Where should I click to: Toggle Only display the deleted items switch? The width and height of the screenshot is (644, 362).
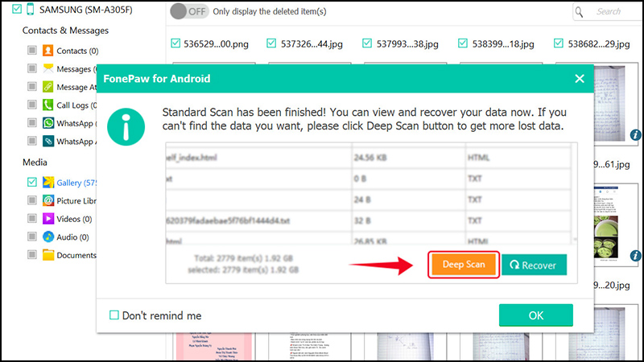189,11
